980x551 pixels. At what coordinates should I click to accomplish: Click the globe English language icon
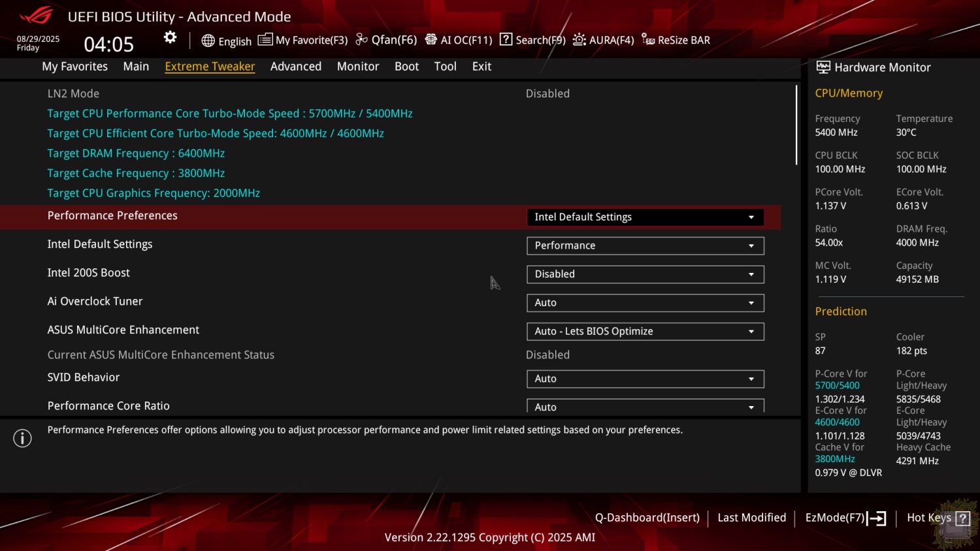pos(208,40)
